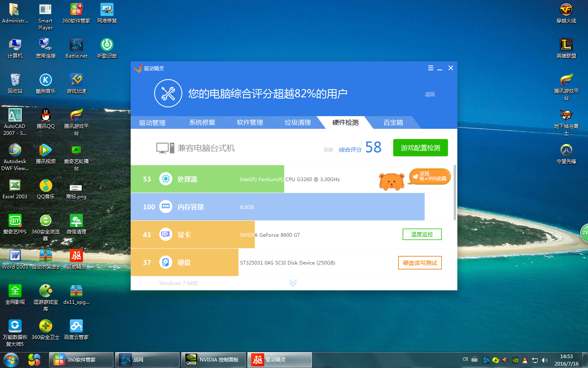This screenshot has width=588, height=368.
Task: Switch to 软件管理 tab
Action: click(x=250, y=122)
